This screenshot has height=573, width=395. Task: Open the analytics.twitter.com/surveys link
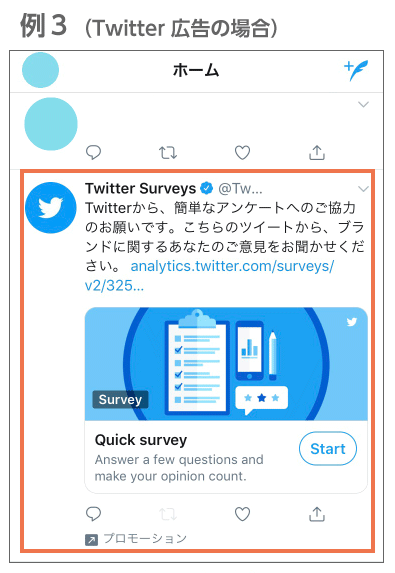(x=209, y=276)
